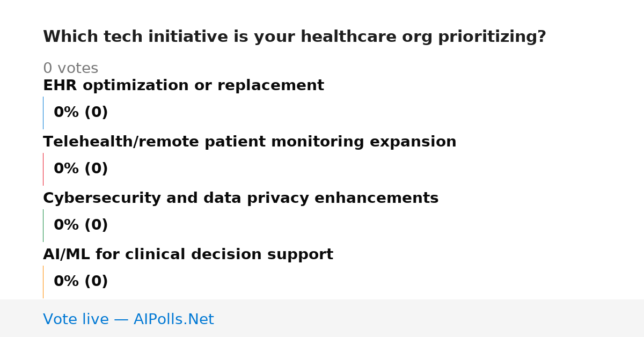Click the orange AI/ML result bar

[x=43, y=282]
